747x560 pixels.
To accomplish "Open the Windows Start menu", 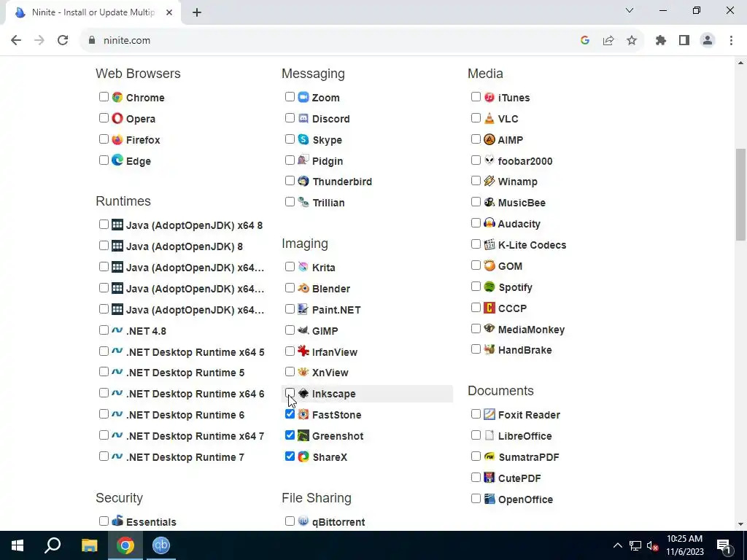I will (18, 545).
